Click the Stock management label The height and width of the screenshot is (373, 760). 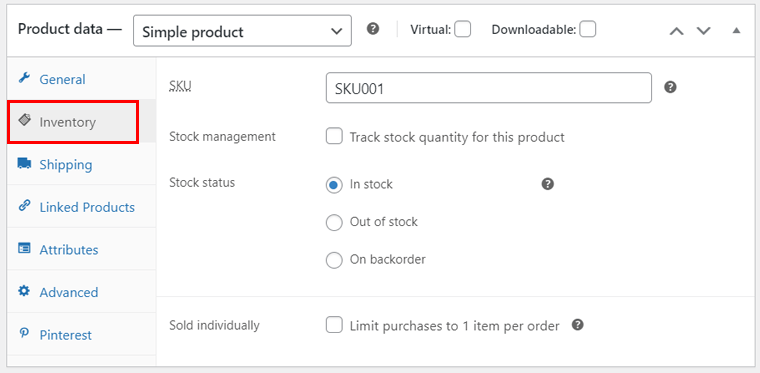coord(222,137)
